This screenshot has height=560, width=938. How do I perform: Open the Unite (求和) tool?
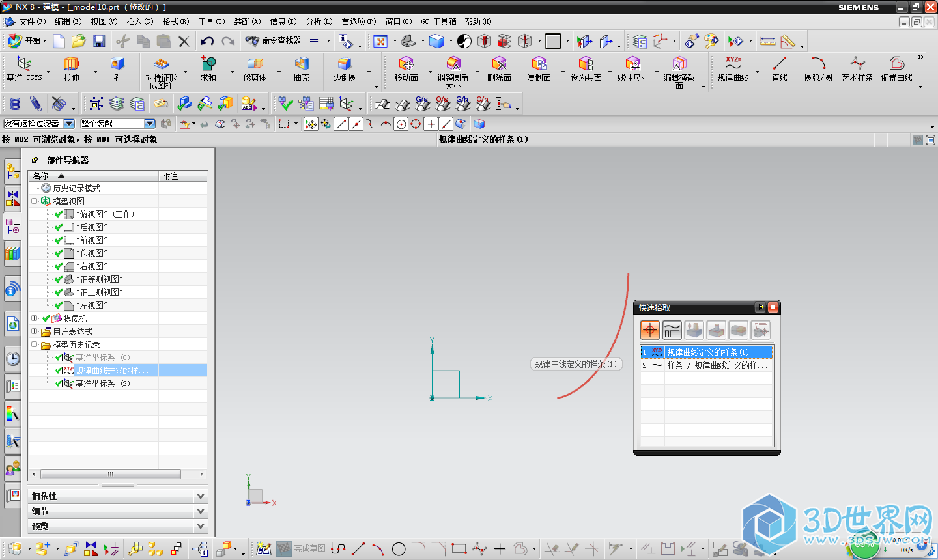coord(208,68)
